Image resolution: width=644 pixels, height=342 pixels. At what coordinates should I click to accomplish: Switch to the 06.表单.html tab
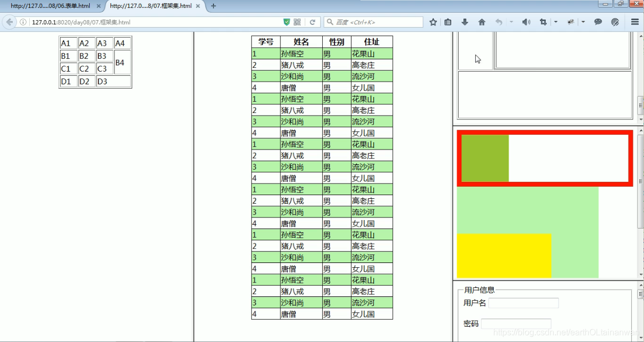(50, 6)
